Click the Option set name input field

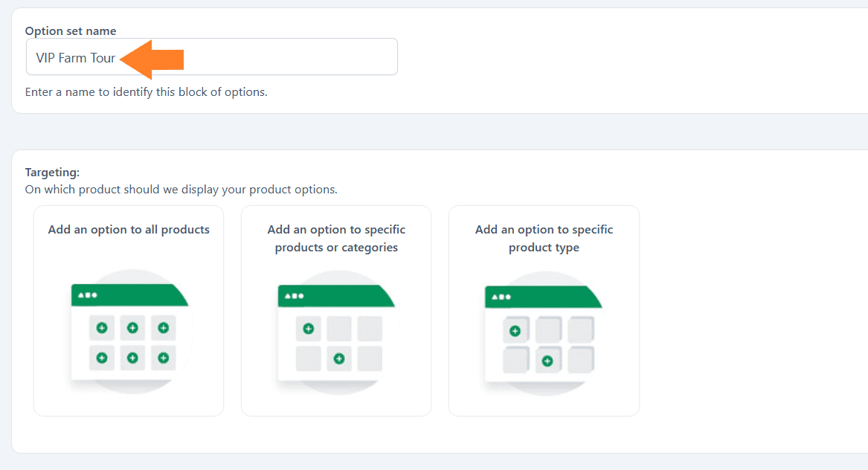tap(211, 57)
